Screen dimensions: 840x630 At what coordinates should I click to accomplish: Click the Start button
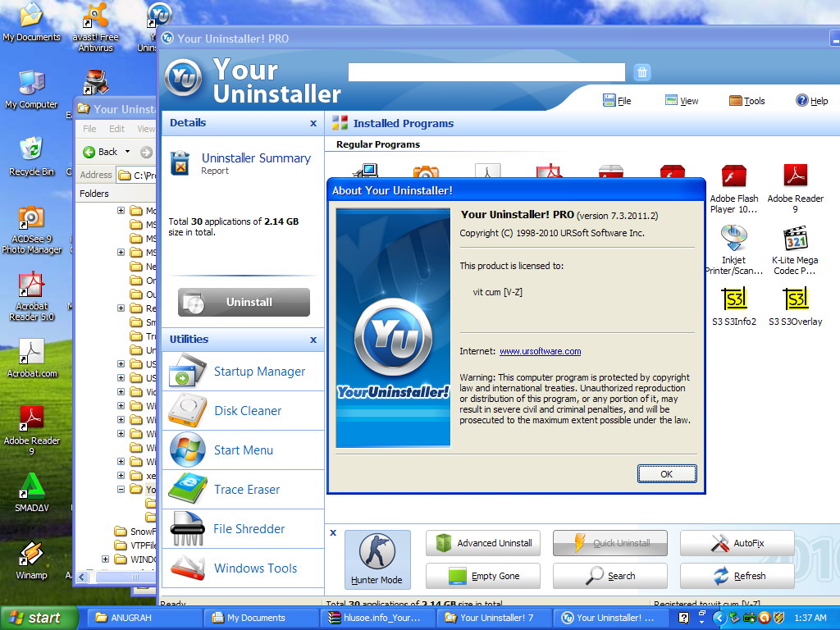click(x=39, y=619)
